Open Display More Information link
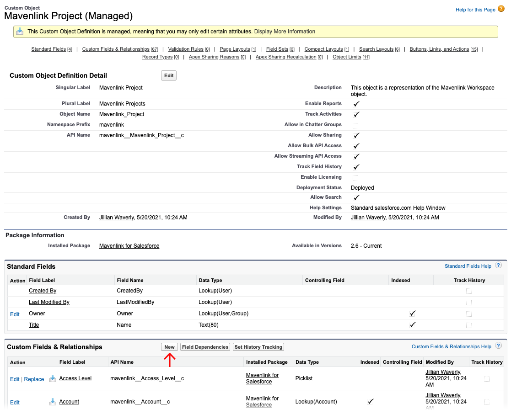Screen dimensions: 511x420 click(285, 32)
